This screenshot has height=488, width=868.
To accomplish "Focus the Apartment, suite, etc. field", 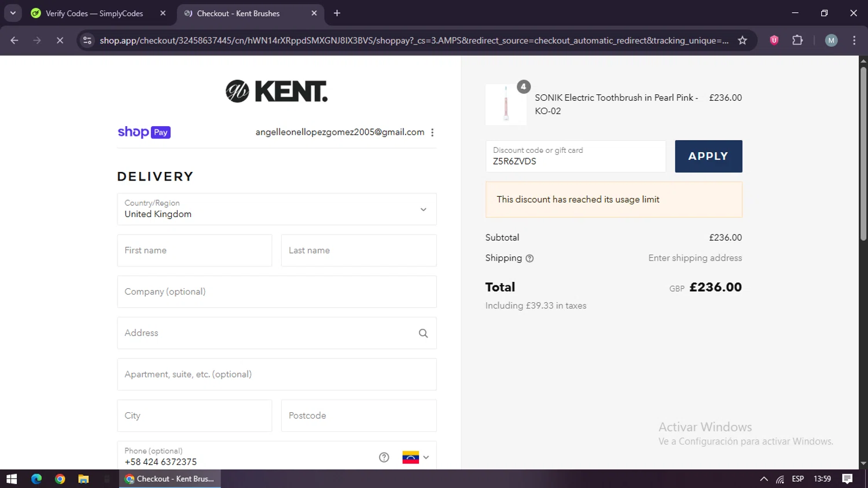I will (277, 375).
